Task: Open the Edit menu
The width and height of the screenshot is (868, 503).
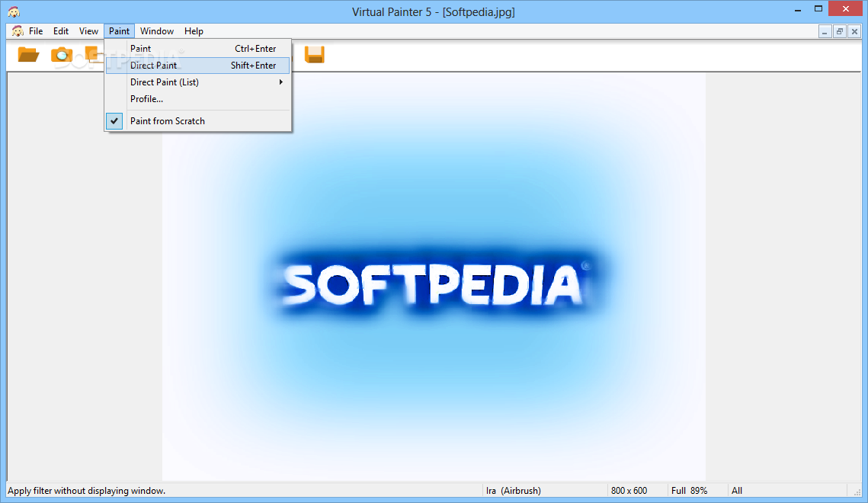Action: coord(61,31)
